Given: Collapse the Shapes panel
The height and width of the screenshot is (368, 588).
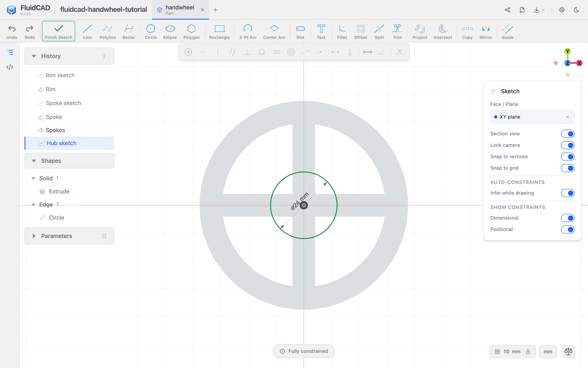Looking at the screenshot, I should coord(34,161).
